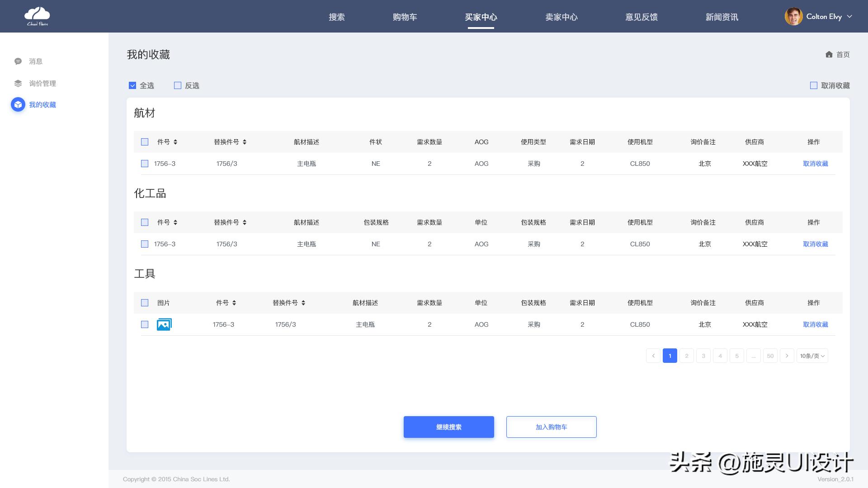This screenshot has width=868, height=488.
Task: Open the tool image thumbnail icon
Action: (x=164, y=324)
